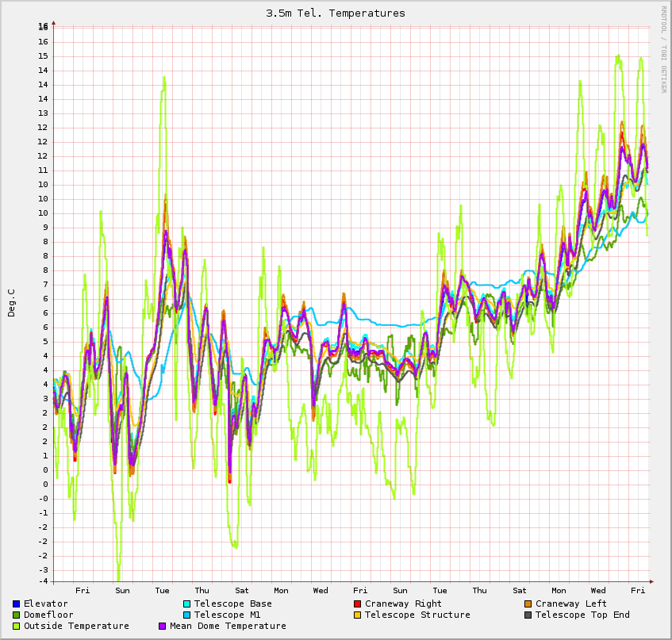672x640 pixels.
Task: Click the "Telescope Structure" legend label
Action: [417, 615]
